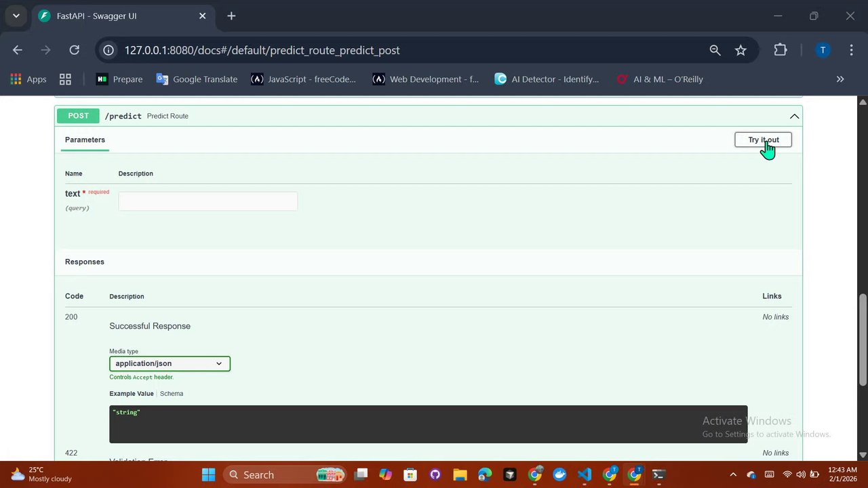868x488 pixels.
Task: Open Visual Studio Code from the taskbar
Action: [x=585, y=474]
